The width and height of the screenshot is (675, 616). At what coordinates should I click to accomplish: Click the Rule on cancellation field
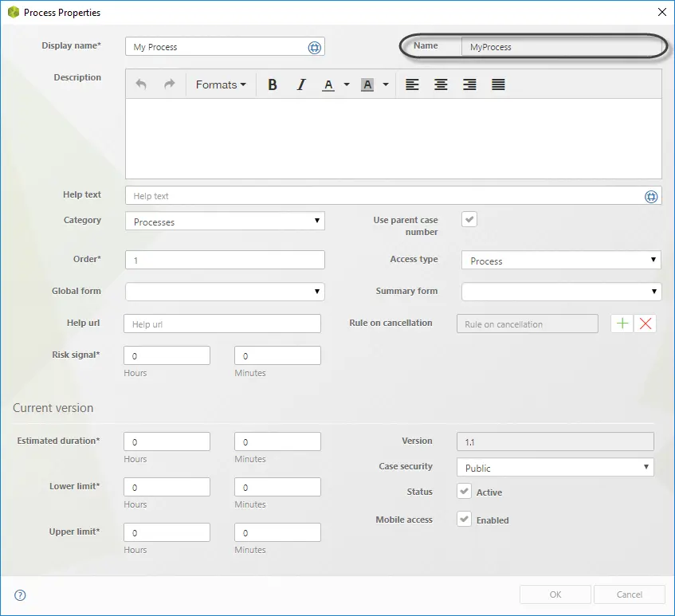(528, 324)
